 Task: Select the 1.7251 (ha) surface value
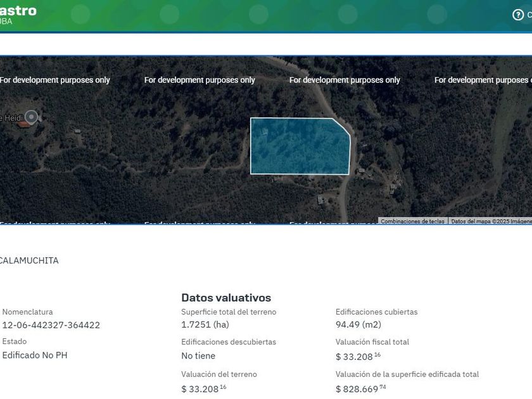tap(205, 325)
